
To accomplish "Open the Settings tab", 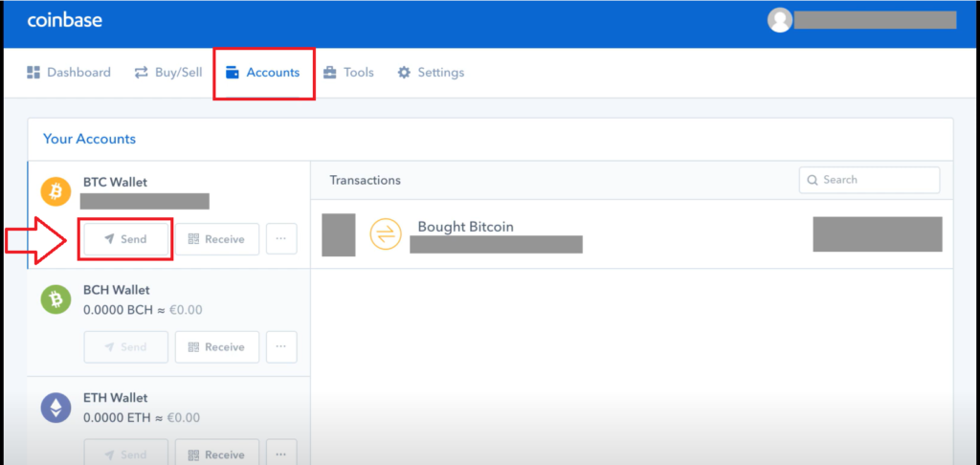I will pos(431,73).
